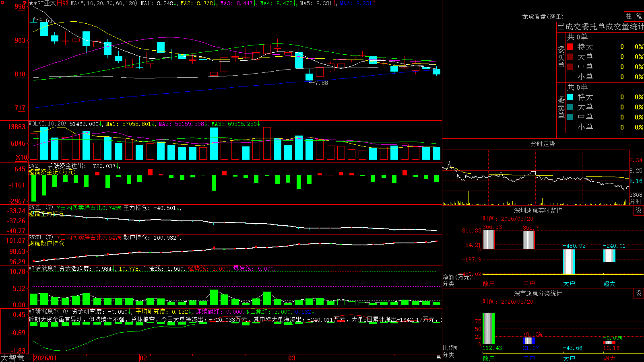Click the 大户 bar labeled -480.02
This screenshot has width=644, height=362.
pyautogui.click(x=569, y=261)
